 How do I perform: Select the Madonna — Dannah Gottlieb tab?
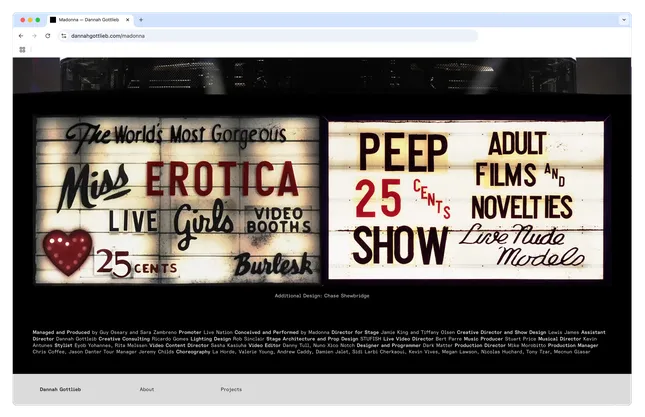click(x=90, y=20)
